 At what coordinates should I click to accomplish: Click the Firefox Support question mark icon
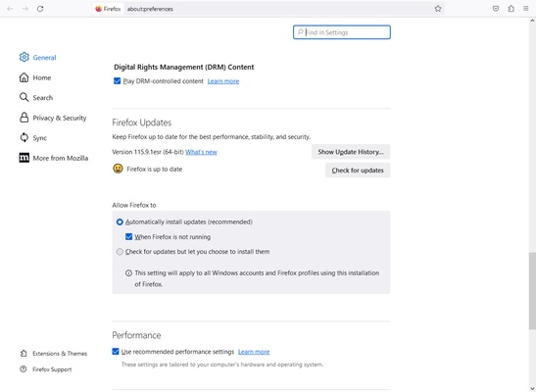(x=24, y=369)
